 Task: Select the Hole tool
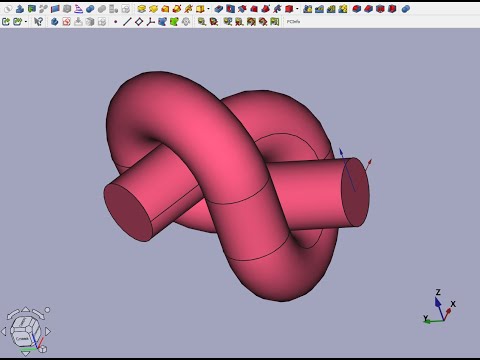click(230, 9)
